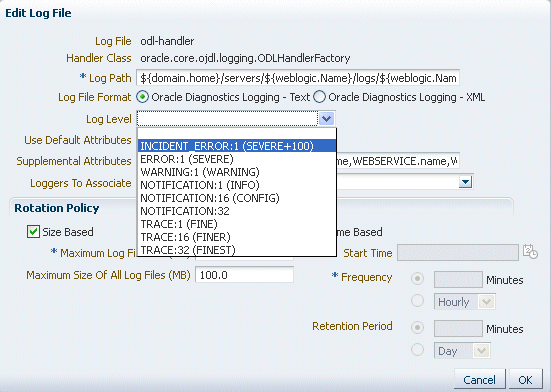Click the Frequency Minutes input field

pyautogui.click(x=458, y=280)
